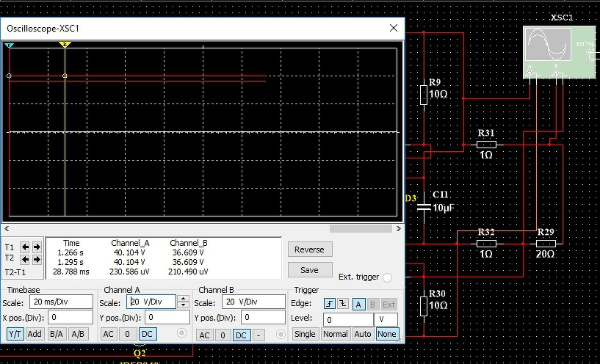Close the Oscilloscope-XSC1 window
Screen dimensions: 600x364
click(x=394, y=29)
